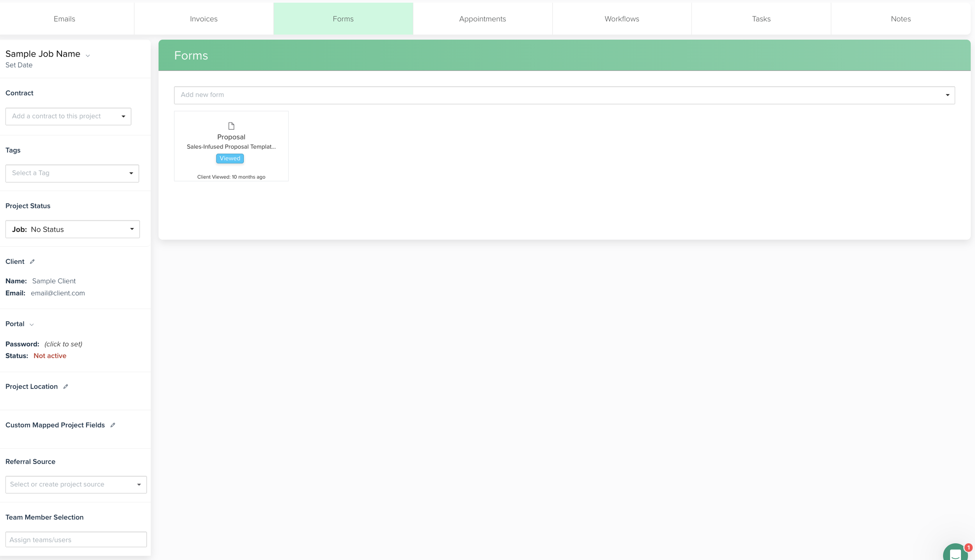This screenshot has height=560, width=975.
Task: Edit Project Location via pencil icon
Action: (66, 387)
